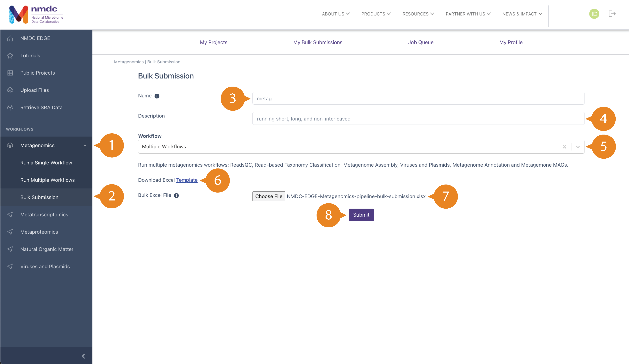The height and width of the screenshot is (364, 629).
Task: Click the home icon beside NMDC EDGE
Action: (x=10, y=38)
